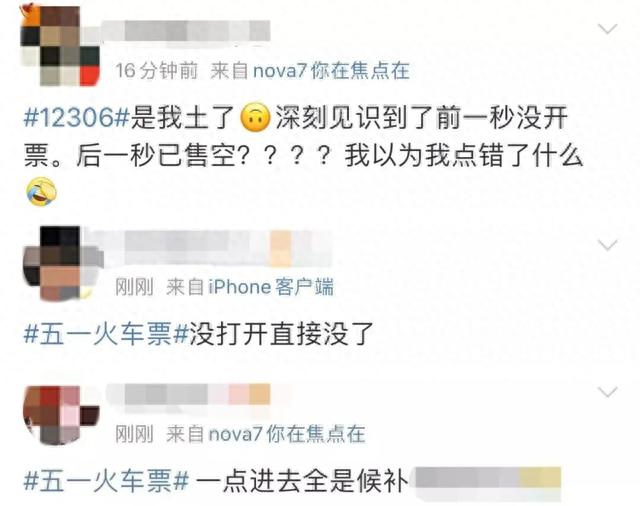Open the #12306# hashtag topic

click(77, 118)
